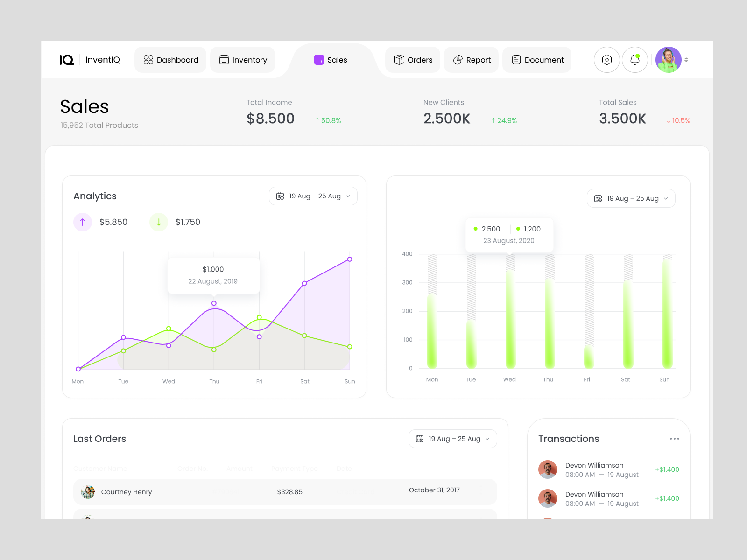Open bar chart date range dropdown
This screenshot has height=560, width=747.
pos(631,198)
